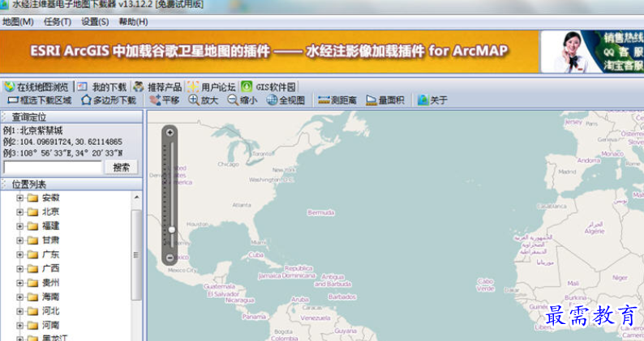Open the 任务(T) menu
Viewport: 644px width, 341px height.
coord(58,22)
